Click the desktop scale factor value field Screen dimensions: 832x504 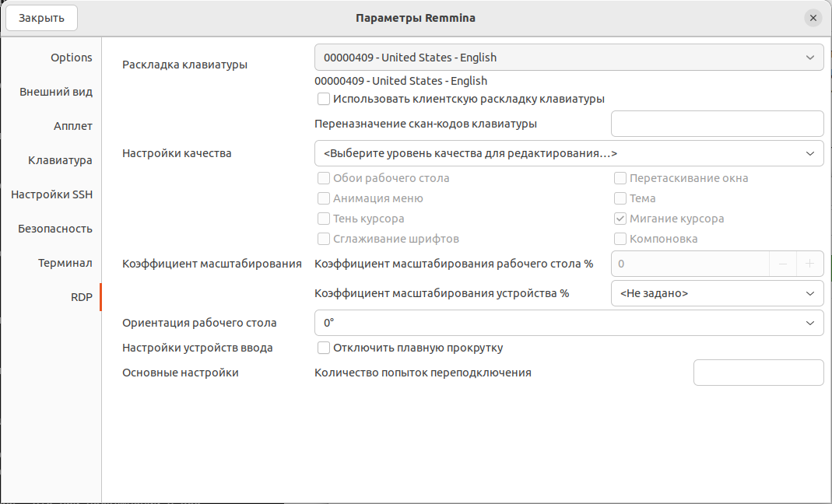[x=690, y=264]
